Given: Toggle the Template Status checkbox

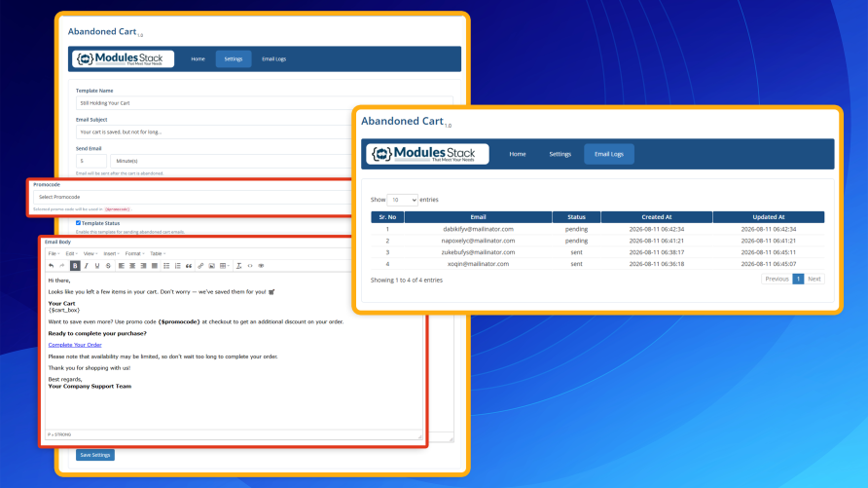Looking at the screenshot, I should point(78,223).
